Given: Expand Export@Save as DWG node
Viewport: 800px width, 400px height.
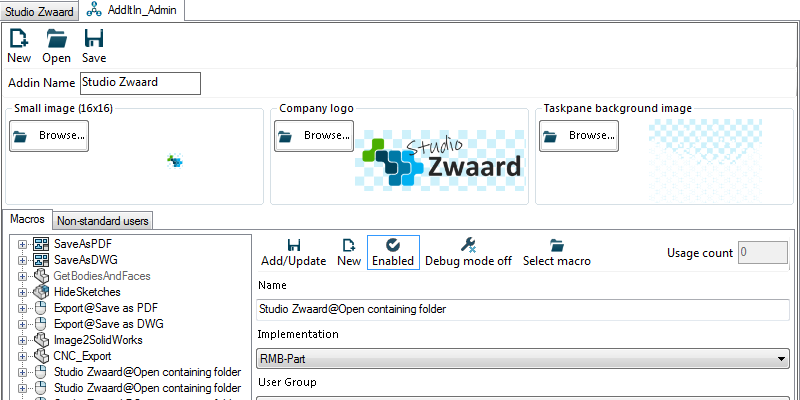Looking at the screenshot, I should coord(22,324).
